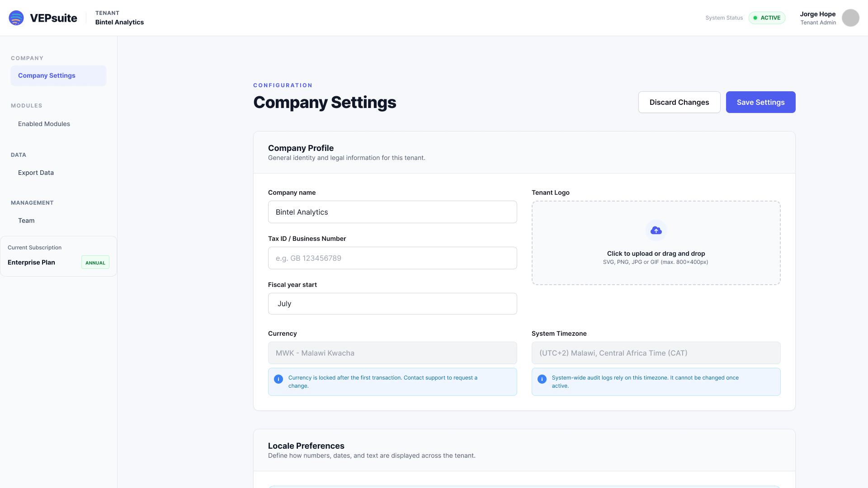This screenshot has width=868, height=488.
Task: Click the VEPsuite brand name
Action: pyautogui.click(x=53, y=18)
